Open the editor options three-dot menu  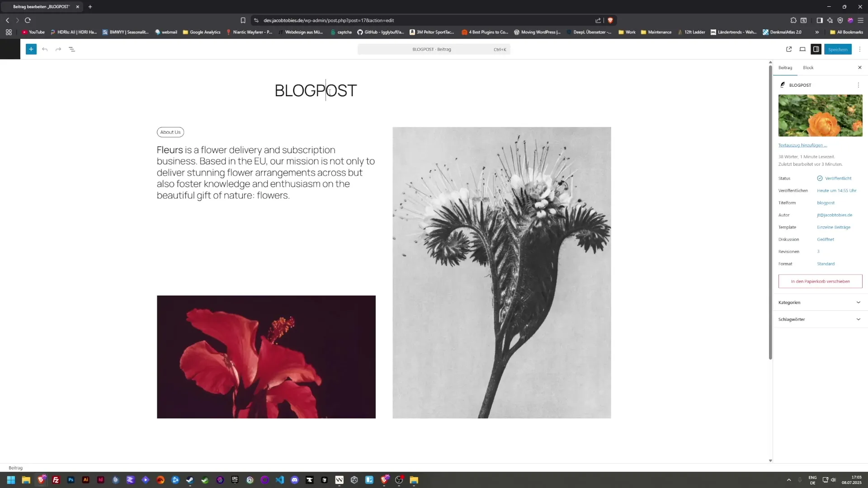click(x=860, y=49)
